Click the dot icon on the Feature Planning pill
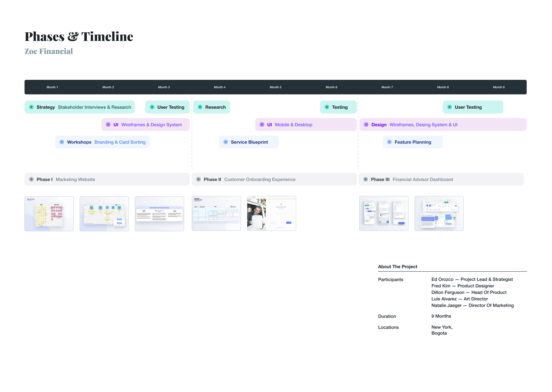Viewport: 552px width, 392px height. 389,142
